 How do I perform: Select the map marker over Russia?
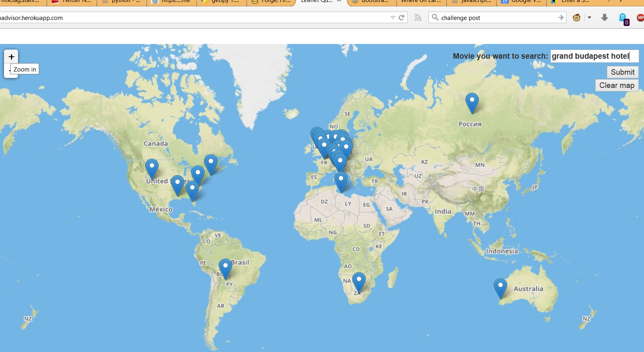coord(472,103)
